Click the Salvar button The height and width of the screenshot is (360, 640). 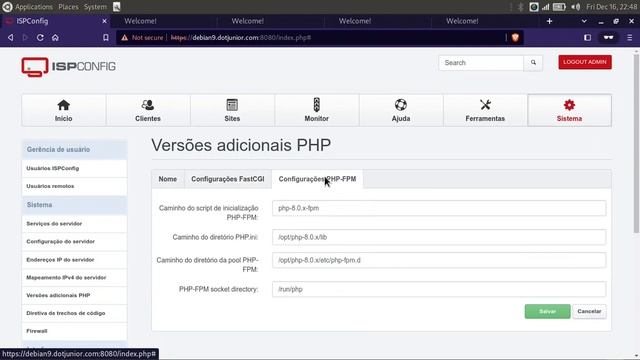pyautogui.click(x=547, y=311)
